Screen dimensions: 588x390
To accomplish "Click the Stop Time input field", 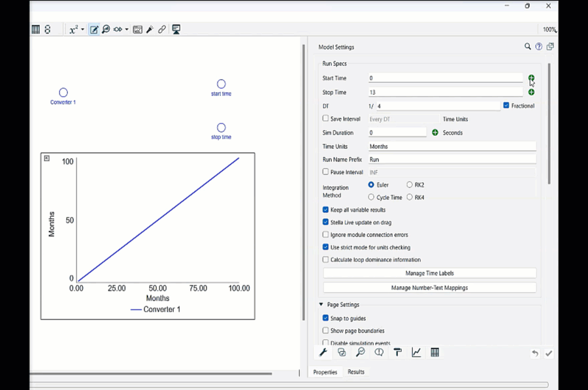I will 445,92.
